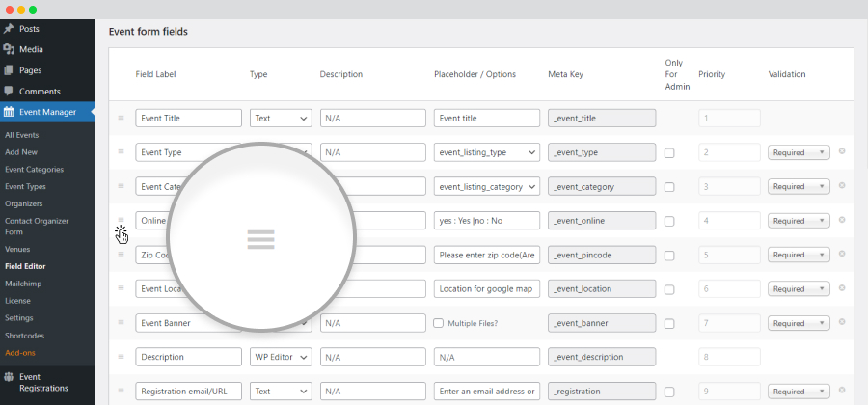Click the Media icon in sidebar
Viewport: 868px width, 405px height.
(x=9, y=49)
